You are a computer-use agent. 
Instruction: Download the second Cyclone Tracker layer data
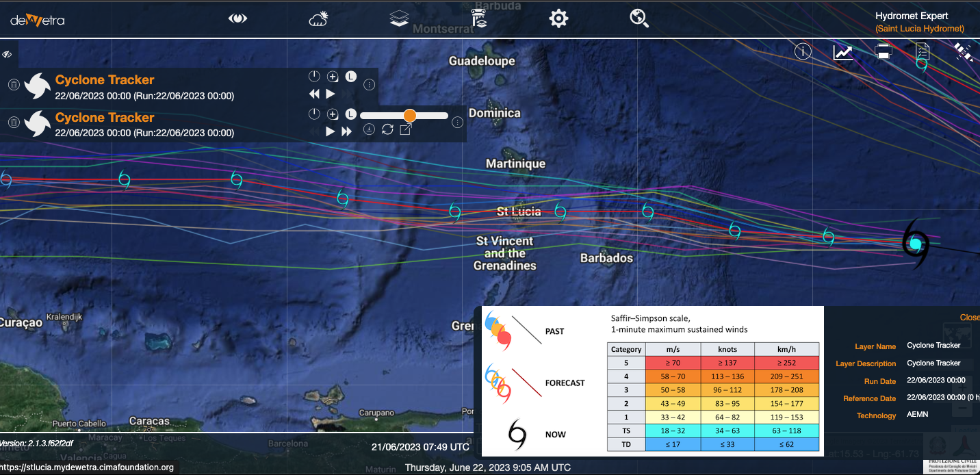pyautogui.click(x=369, y=129)
